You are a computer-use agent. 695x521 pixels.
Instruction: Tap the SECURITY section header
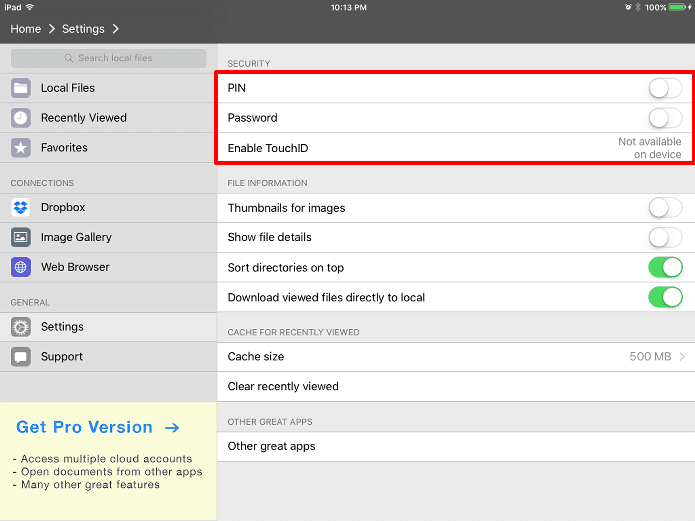249,64
